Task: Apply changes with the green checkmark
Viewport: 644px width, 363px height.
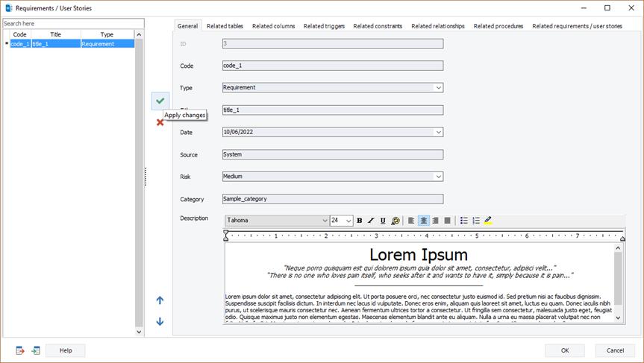Action: tap(160, 101)
